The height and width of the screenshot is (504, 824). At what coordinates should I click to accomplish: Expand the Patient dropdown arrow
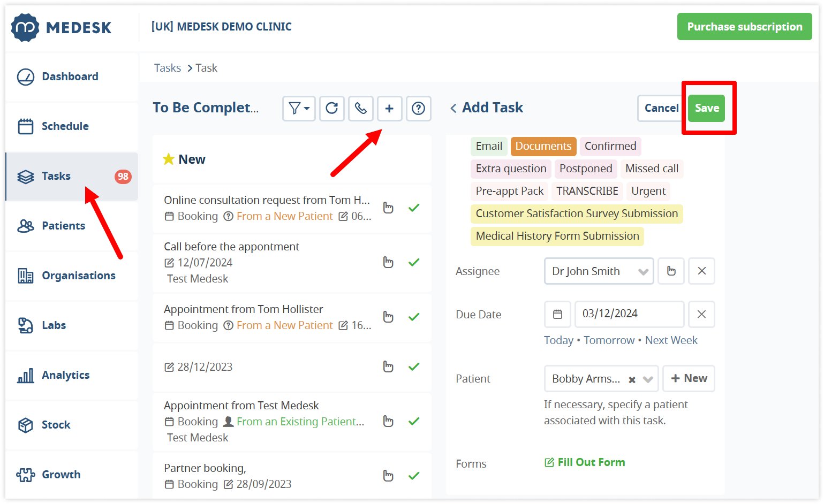point(648,379)
